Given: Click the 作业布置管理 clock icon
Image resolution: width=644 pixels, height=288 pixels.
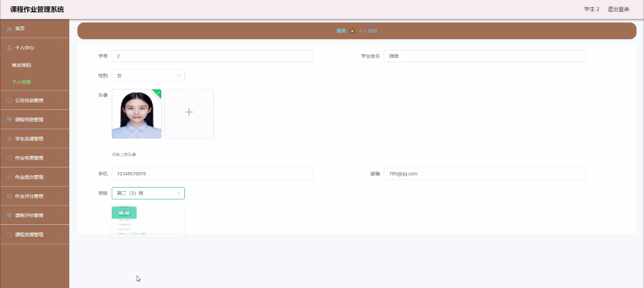Looking at the screenshot, I should tap(9, 158).
